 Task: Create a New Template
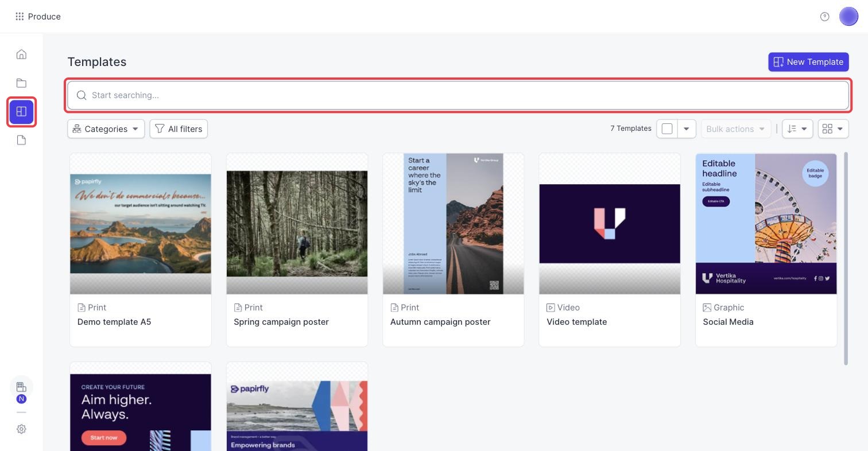[808, 62]
